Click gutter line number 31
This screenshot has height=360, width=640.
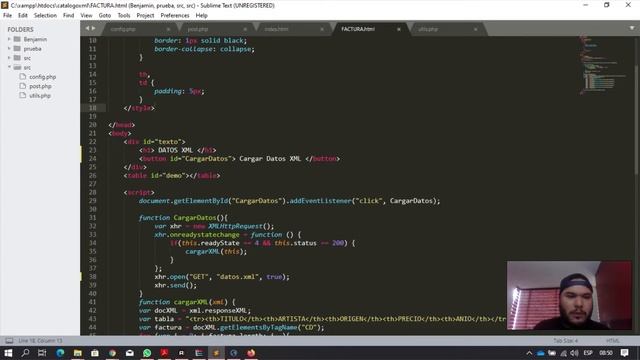coord(92,218)
